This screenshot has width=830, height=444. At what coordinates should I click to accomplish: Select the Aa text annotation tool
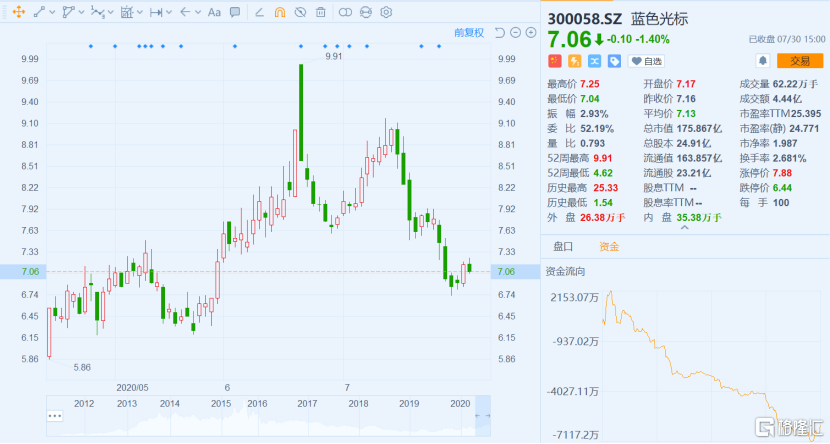coord(214,12)
